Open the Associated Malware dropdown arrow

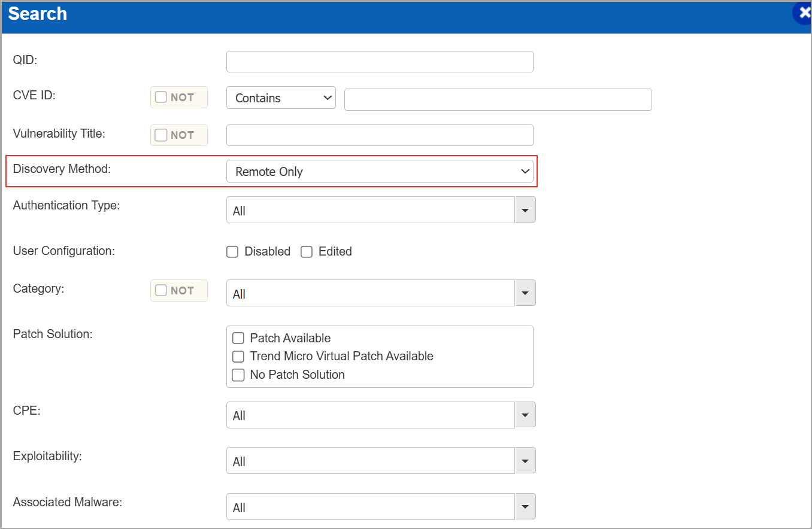(525, 507)
